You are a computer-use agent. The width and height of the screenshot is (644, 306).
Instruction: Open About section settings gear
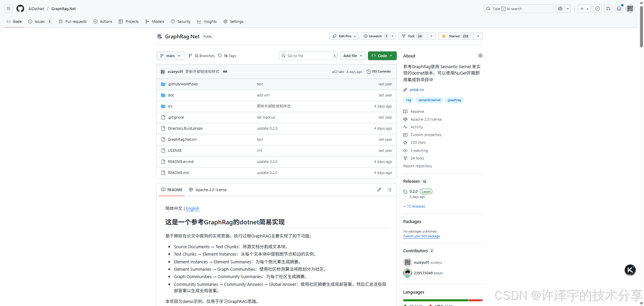point(480,56)
